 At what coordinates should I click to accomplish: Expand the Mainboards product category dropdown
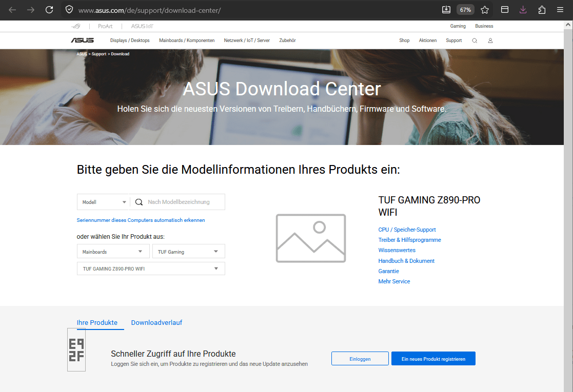[113, 252]
